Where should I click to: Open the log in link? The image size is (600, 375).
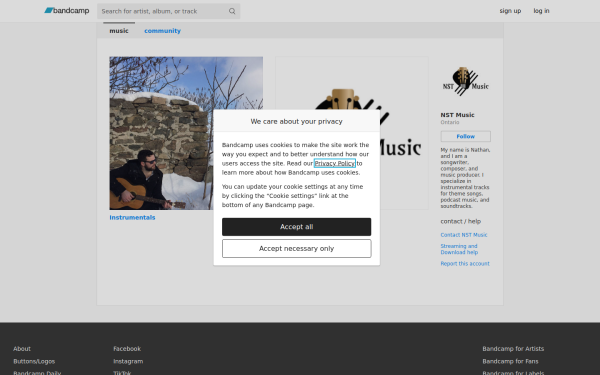coord(541,11)
